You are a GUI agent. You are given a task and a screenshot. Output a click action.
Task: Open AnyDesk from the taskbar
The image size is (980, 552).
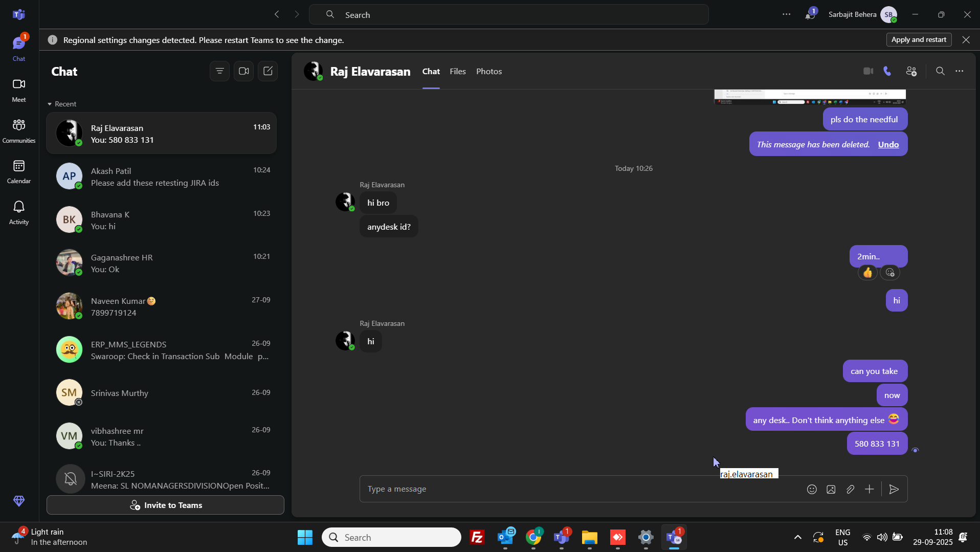pyautogui.click(x=618, y=537)
